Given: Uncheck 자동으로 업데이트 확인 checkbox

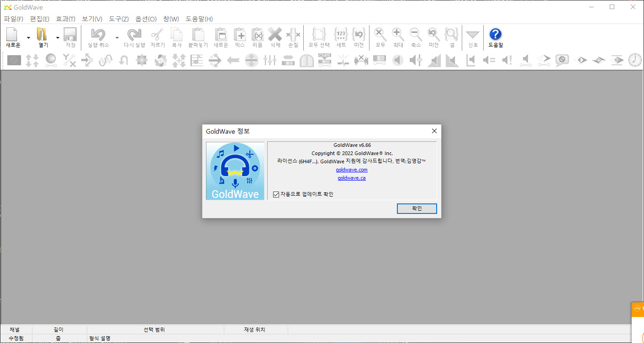Looking at the screenshot, I should tap(276, 194).
